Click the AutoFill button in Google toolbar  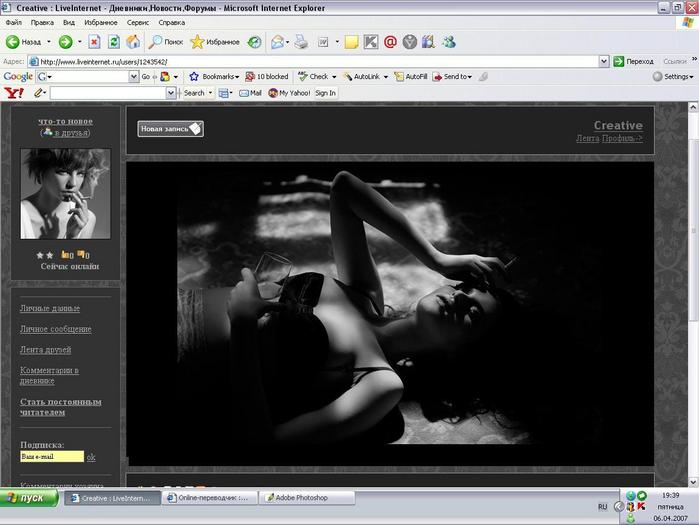click(x=411, y=77)
